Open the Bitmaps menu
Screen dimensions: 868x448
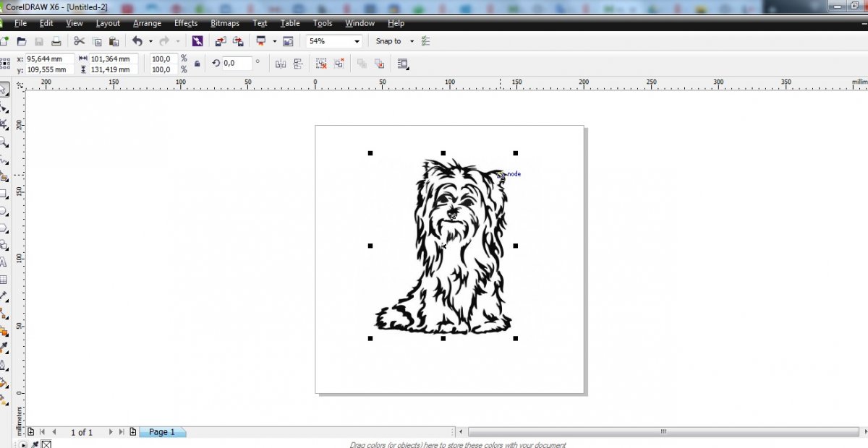(224, 23)
